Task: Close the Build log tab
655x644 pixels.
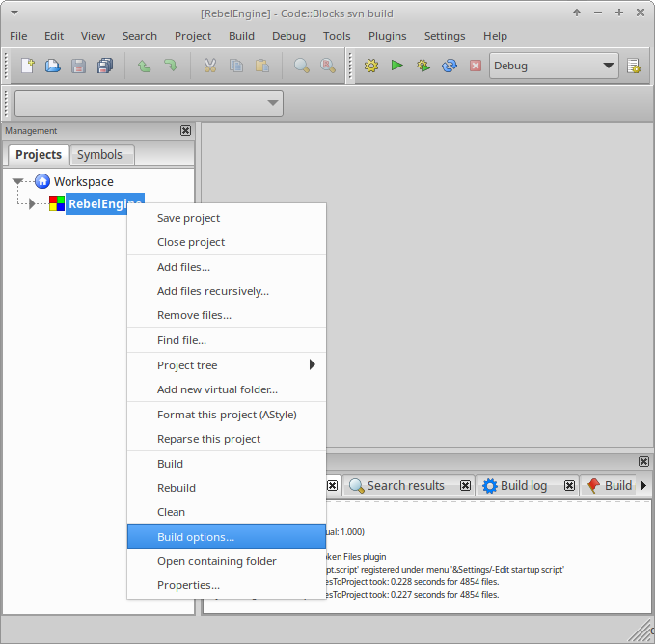Action: [x=569, y=485]
